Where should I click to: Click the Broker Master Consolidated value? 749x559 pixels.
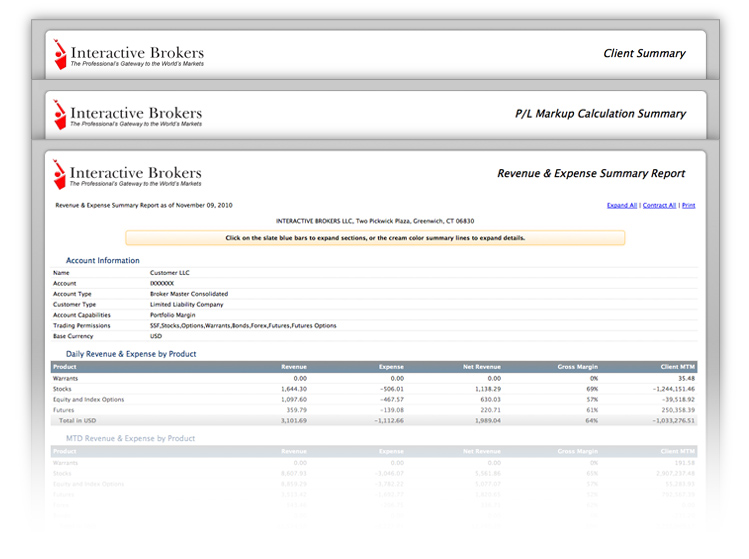[189, 294]
